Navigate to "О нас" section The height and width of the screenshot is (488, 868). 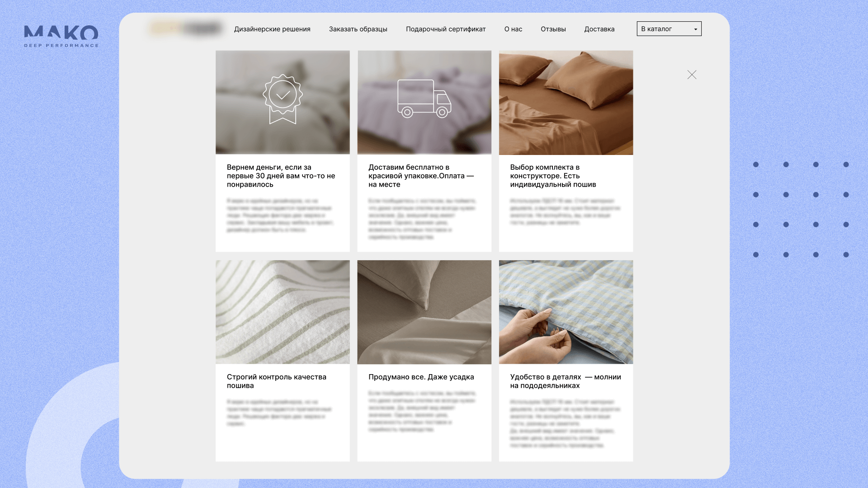[513, 29]
